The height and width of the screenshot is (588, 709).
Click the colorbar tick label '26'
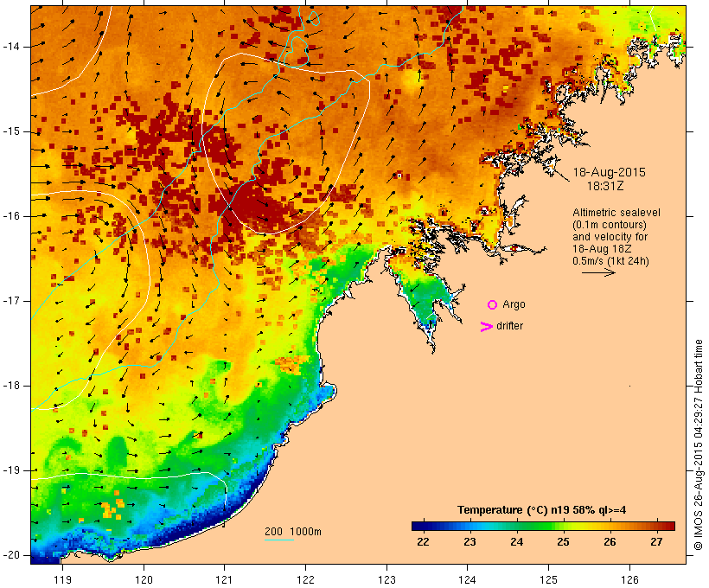[x=610, y=542]
